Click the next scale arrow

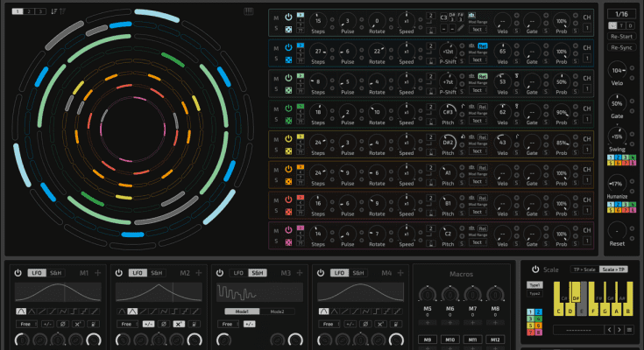click(x=620, y=330)
